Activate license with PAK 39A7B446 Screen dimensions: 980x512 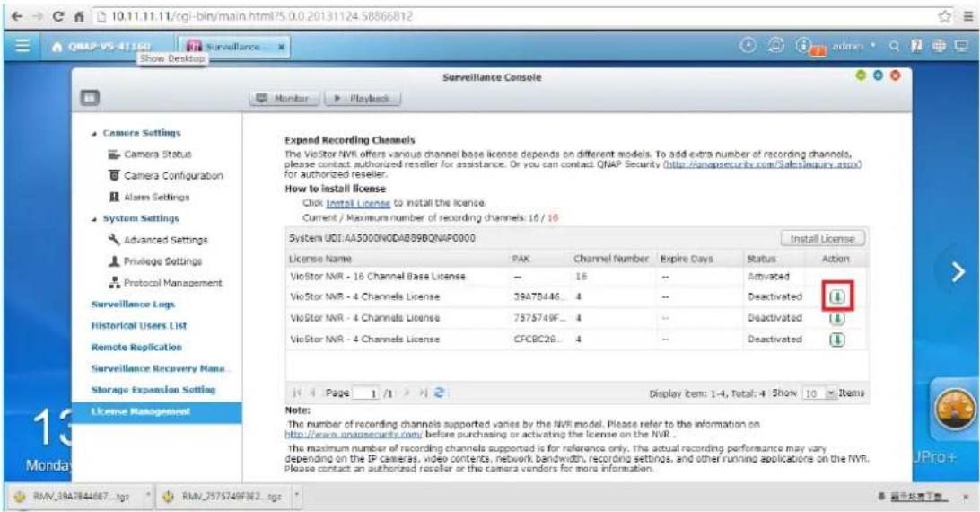coord(837,296)
